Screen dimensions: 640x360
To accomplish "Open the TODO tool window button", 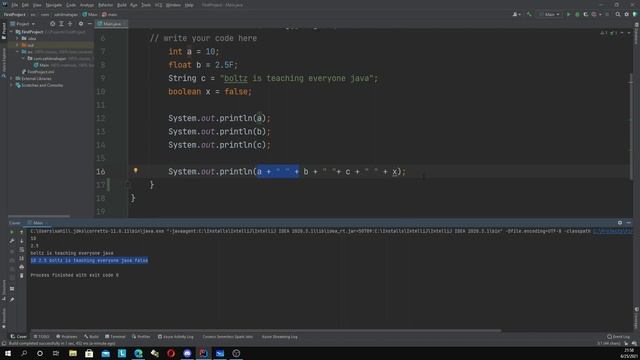I will pyautogui.click(x=41, y=337).
